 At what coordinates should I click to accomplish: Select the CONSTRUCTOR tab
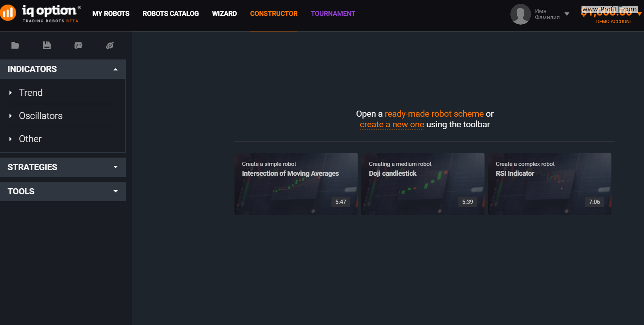click(274, 14)
